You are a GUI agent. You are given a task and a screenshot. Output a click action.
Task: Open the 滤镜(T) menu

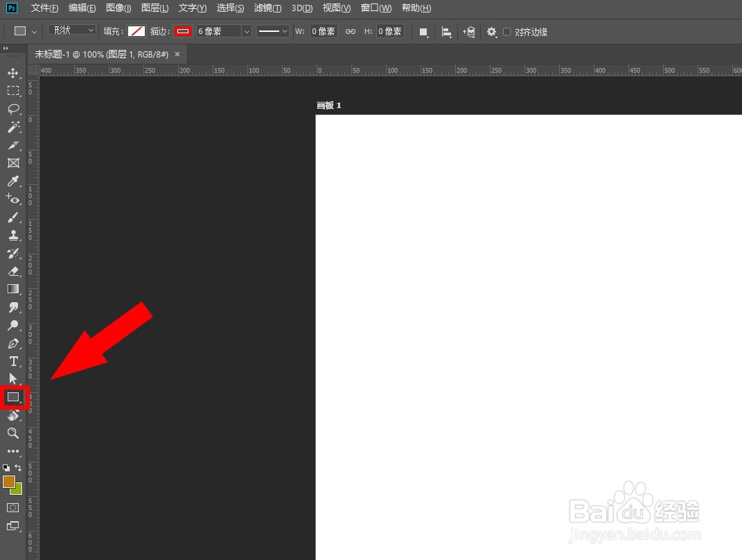coord(267,8)
